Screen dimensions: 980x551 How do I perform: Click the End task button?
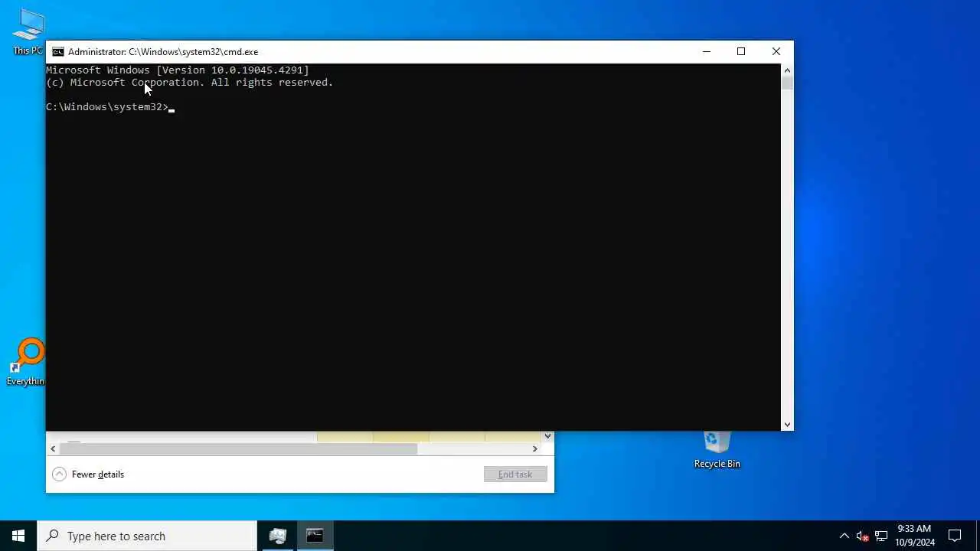pyautogui.click(x=515, y=474)
